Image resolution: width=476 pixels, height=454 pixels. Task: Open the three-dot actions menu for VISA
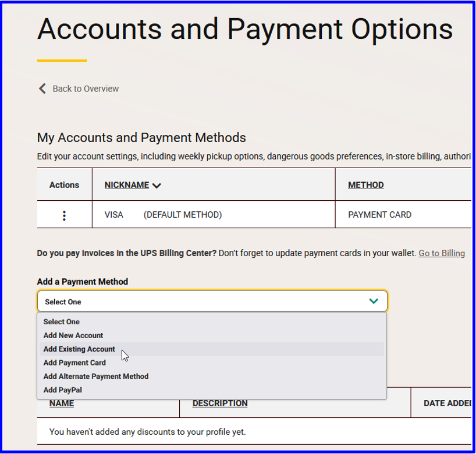(x=64, y=215)
